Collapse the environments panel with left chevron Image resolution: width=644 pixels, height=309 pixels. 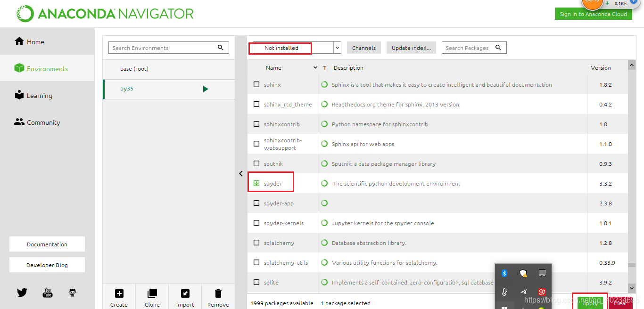pos(241,174)
